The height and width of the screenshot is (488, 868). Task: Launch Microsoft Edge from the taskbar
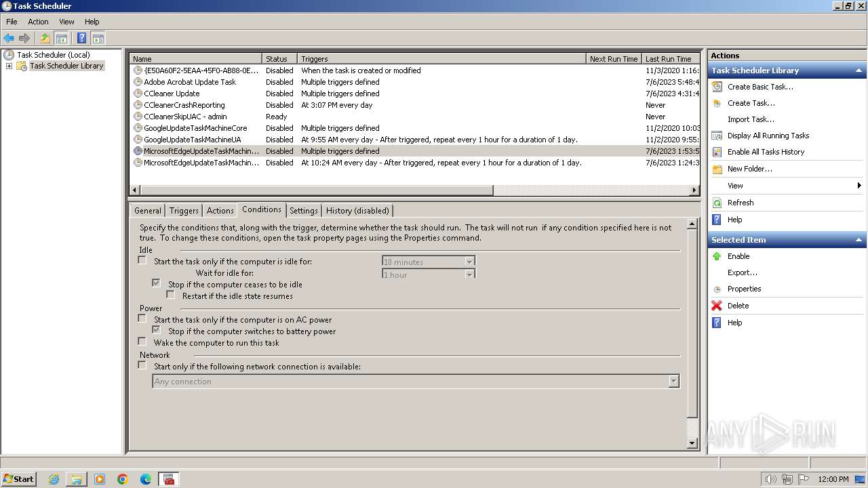coord(146,479)
